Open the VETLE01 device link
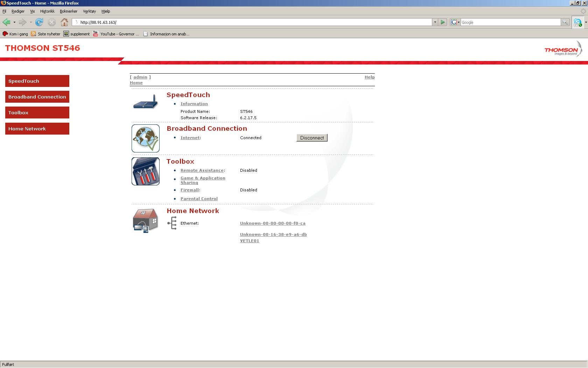 pyautogui.click(x=250, y=241)
